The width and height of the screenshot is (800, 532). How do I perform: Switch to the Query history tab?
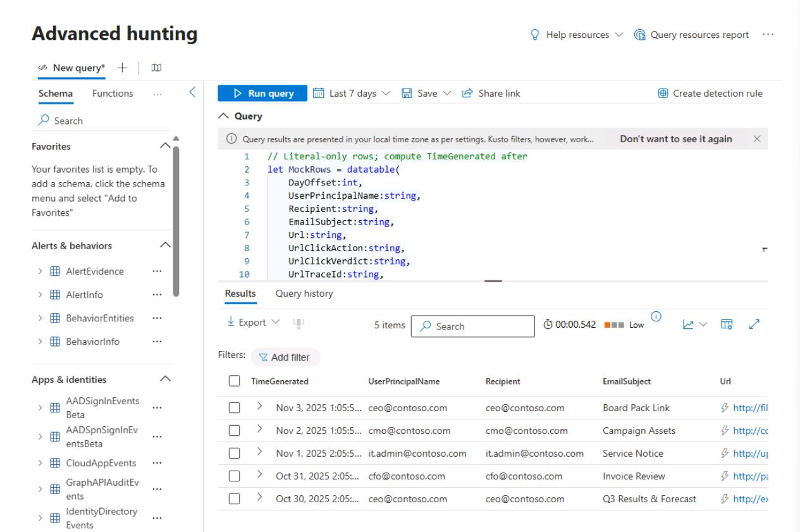point(304,294)
